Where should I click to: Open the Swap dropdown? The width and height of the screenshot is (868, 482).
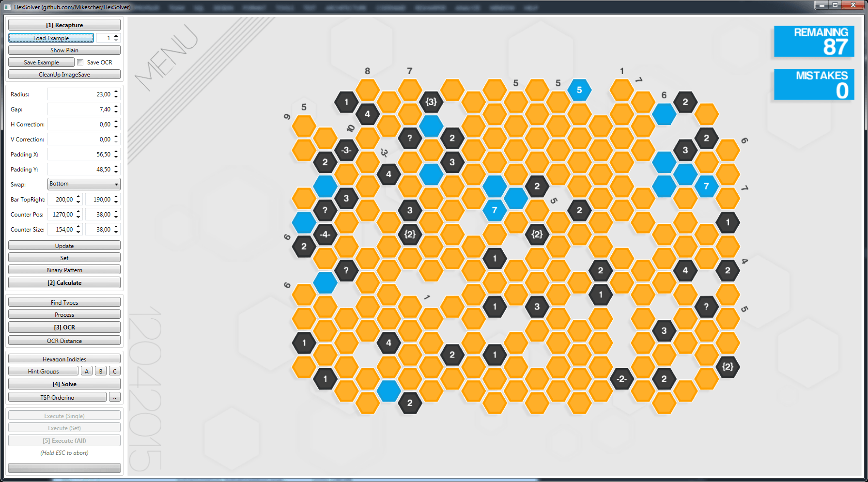coord(84,184)
